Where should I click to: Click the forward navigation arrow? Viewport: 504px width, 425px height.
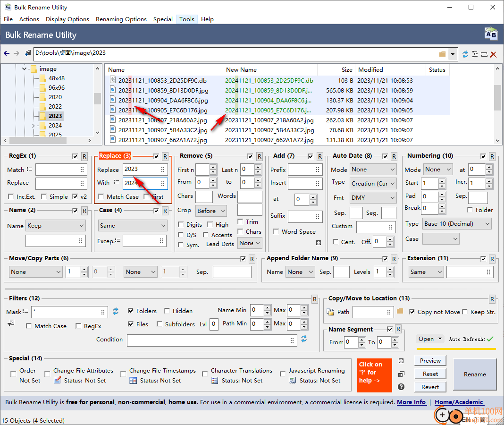coord(17,53)
